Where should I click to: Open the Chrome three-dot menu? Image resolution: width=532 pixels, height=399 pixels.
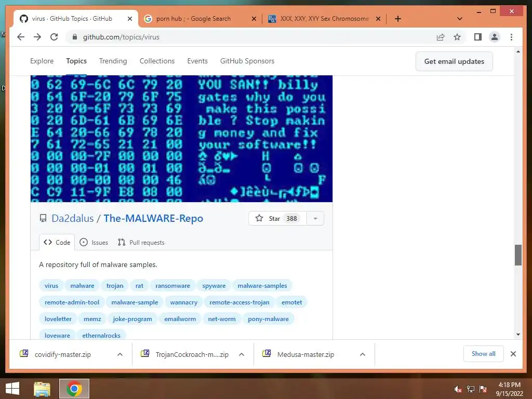pos(511,37)
